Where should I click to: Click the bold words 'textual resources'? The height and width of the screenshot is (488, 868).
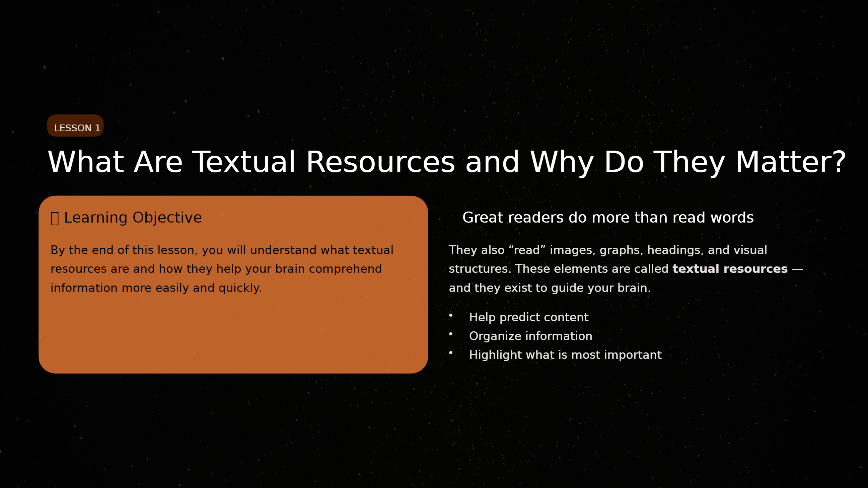click(730, 269)
